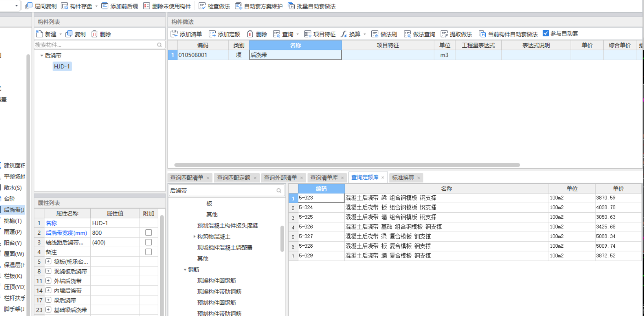Screen dimensions: 644x316
Task: Open 项目特征 tool
Action: pos(320,34)
